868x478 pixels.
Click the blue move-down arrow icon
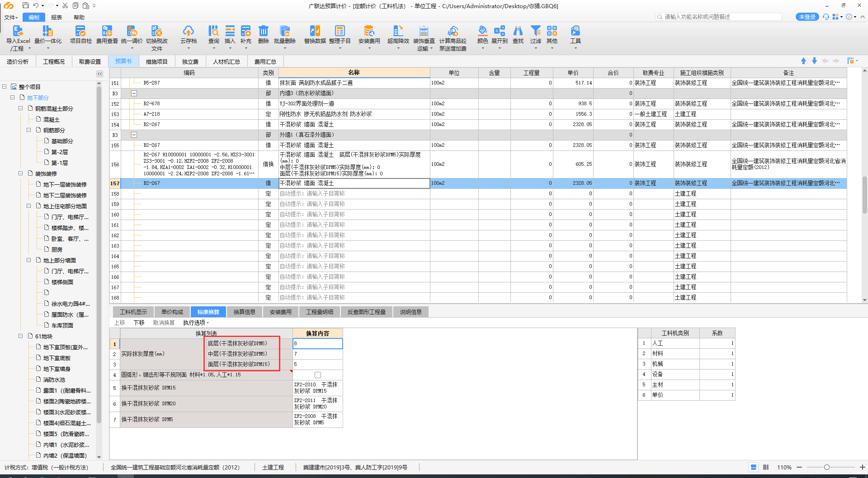814,61
